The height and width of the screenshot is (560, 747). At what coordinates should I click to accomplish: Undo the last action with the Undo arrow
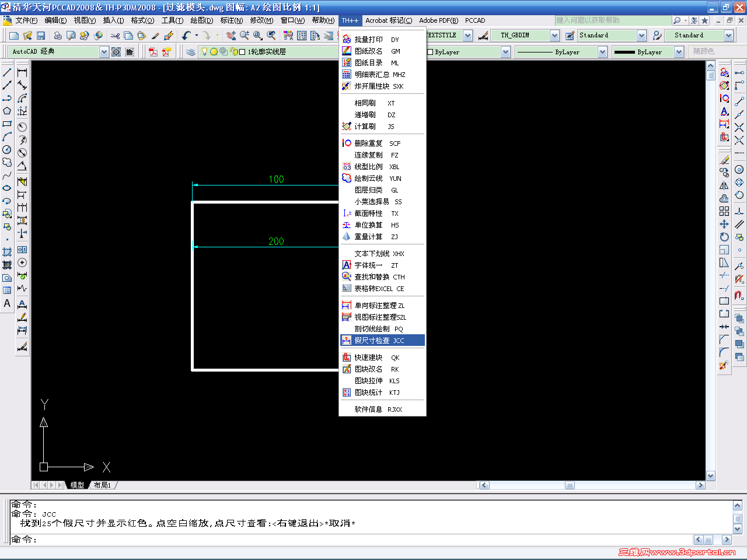186,36
